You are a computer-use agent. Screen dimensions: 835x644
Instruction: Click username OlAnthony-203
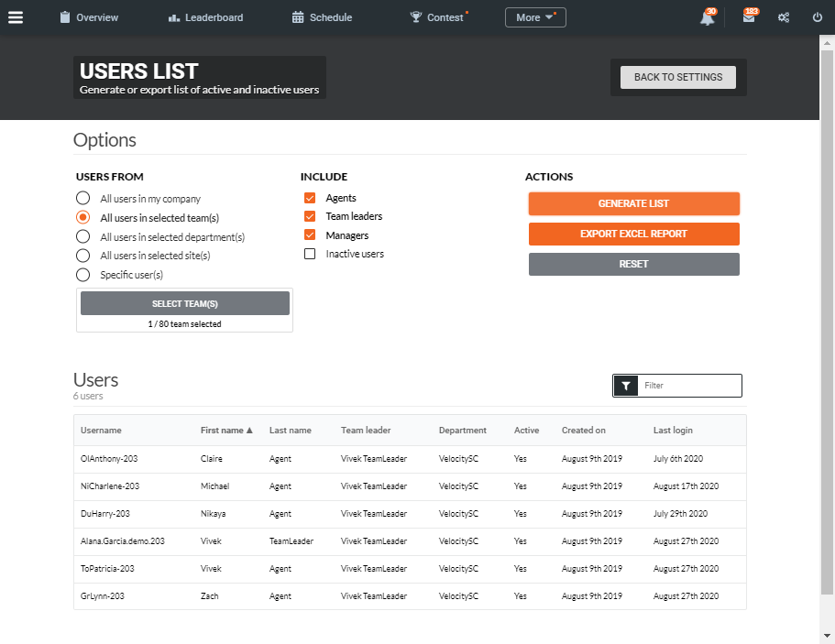pos(109,459)
